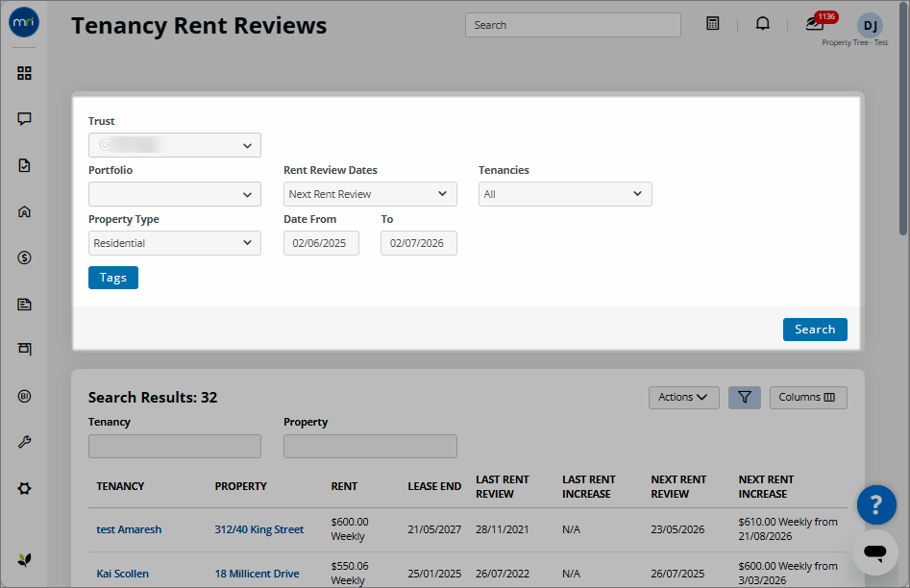
Task: Open the Rent Review Dates dropdown
Action: point(370,194)
